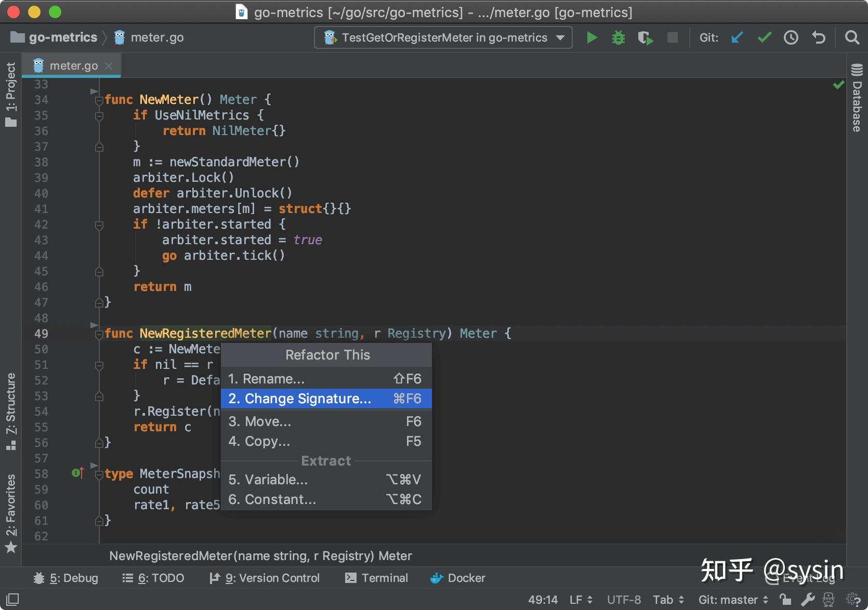Toggle the file writable lock icon
The width and height of the screenshot is (868, 610).
point(785,599)
